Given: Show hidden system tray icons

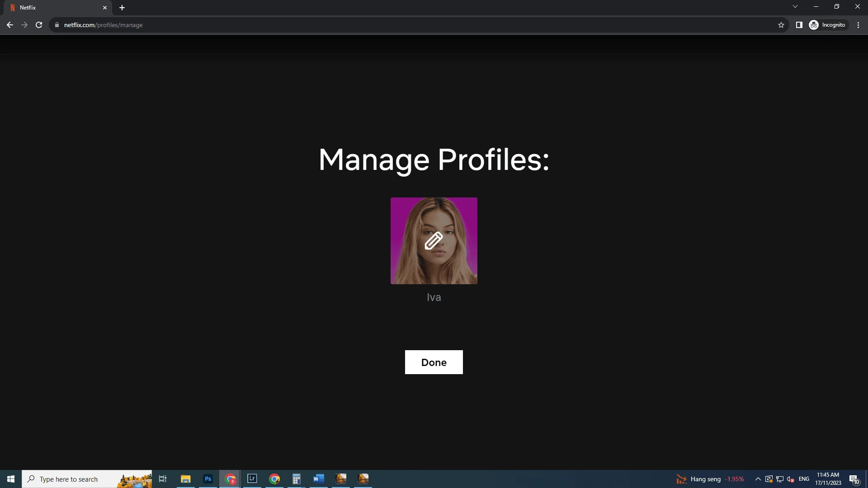Looking at the screenshot, I should click(x=758, y=479).
